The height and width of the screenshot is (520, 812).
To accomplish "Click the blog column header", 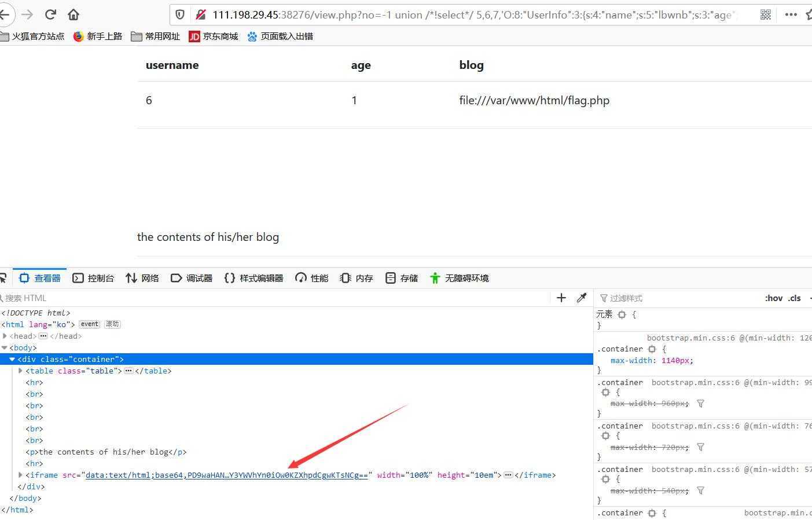I will pos(471,65).
